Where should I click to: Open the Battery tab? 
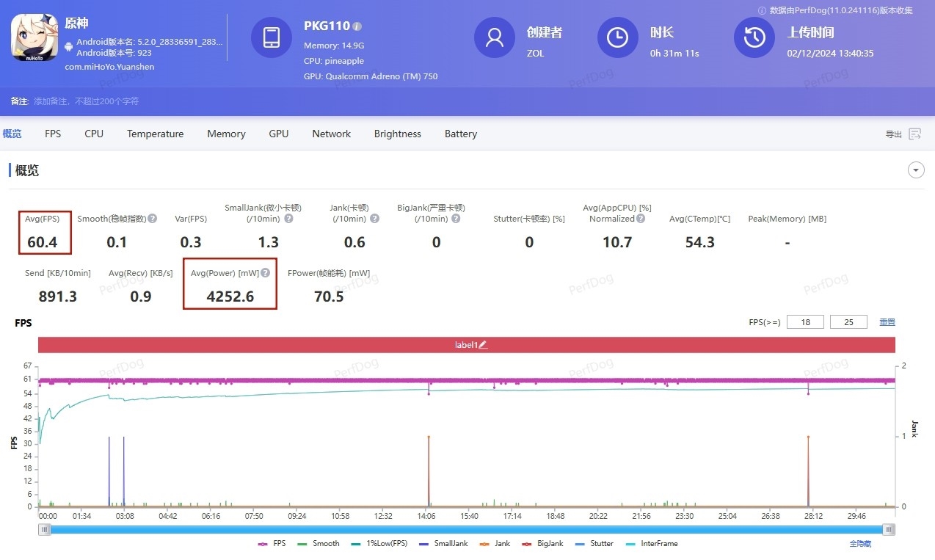coord(460,134)
